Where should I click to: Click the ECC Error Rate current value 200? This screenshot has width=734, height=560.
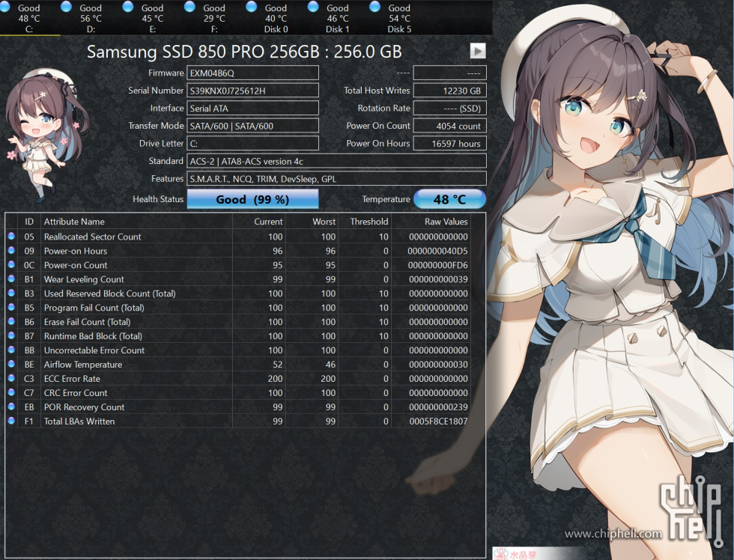[x=276, y=379]
